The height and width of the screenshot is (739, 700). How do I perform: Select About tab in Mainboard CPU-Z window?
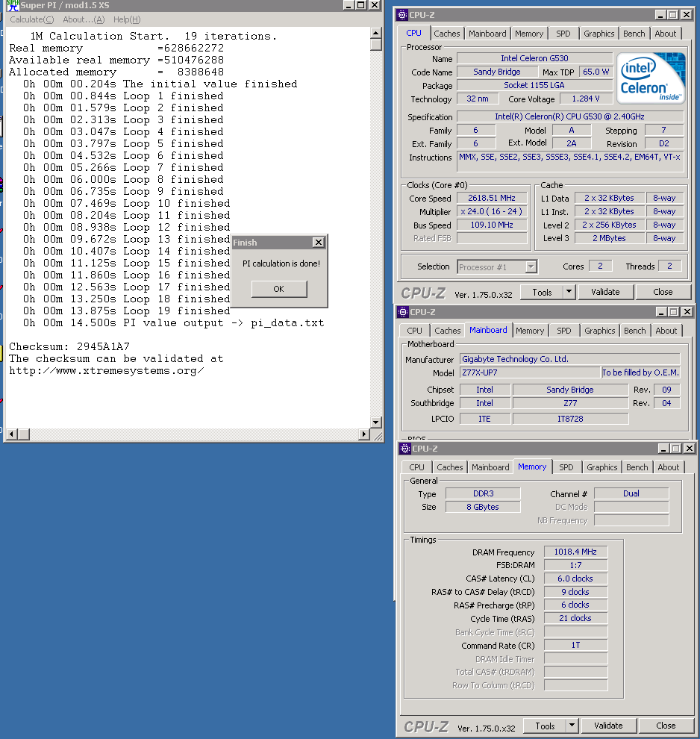666,331
